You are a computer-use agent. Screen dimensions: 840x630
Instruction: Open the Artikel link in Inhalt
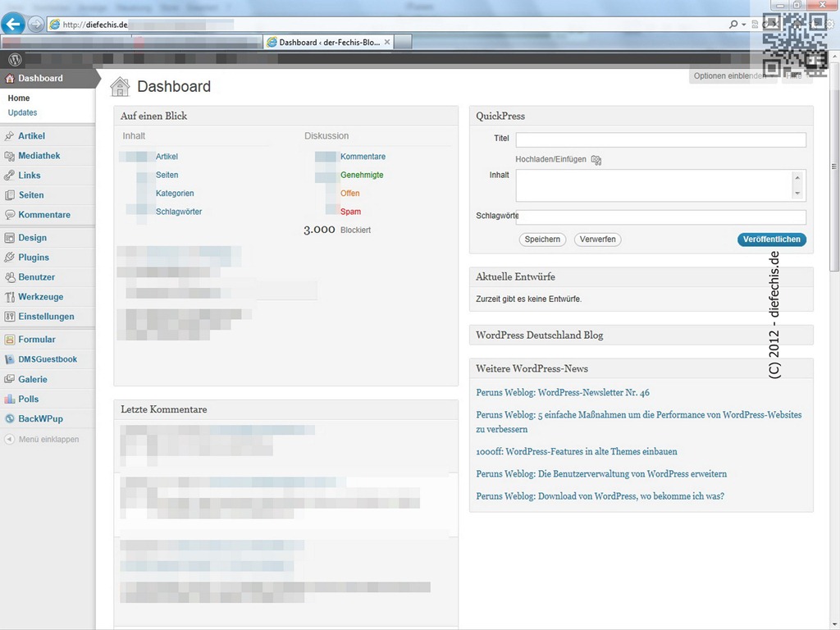(167, 157)
